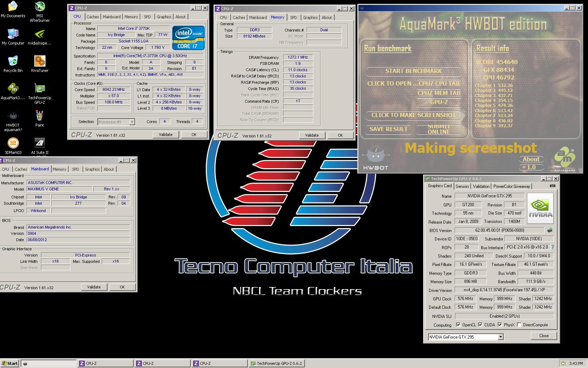Click the NVIDIA logo in GPU-Z
This screenshot has height=368, width=588.
click(x=540, y=208)
